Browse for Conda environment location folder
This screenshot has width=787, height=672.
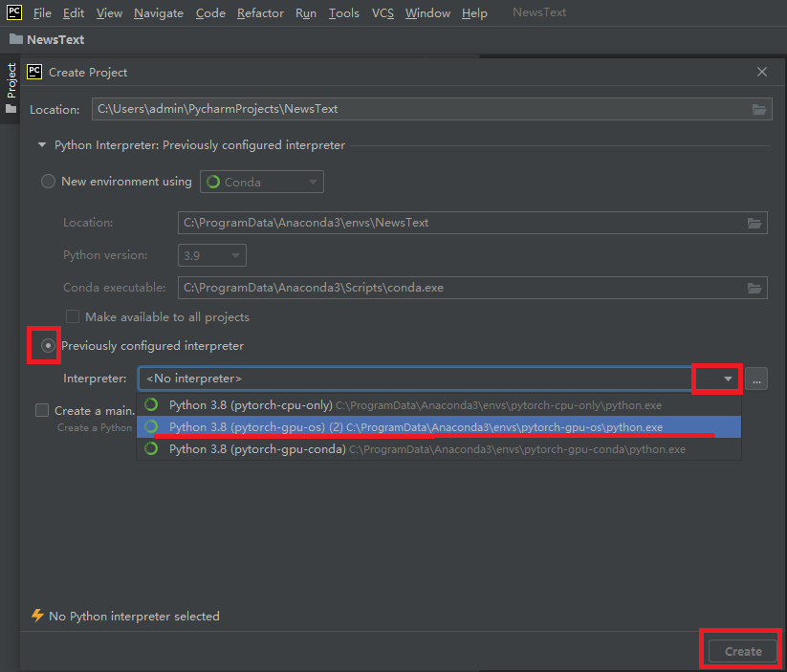click(x=754, y=223)
